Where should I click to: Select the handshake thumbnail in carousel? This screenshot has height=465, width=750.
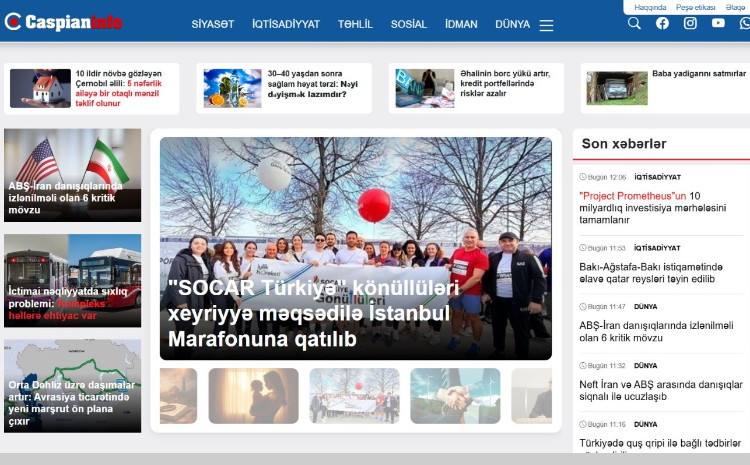point(455,396)
